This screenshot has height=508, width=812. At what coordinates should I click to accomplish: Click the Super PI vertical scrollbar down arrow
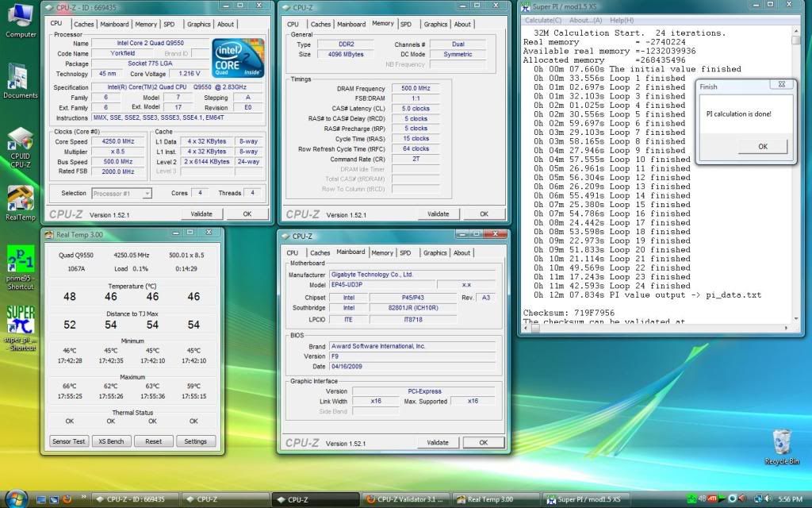796,319
